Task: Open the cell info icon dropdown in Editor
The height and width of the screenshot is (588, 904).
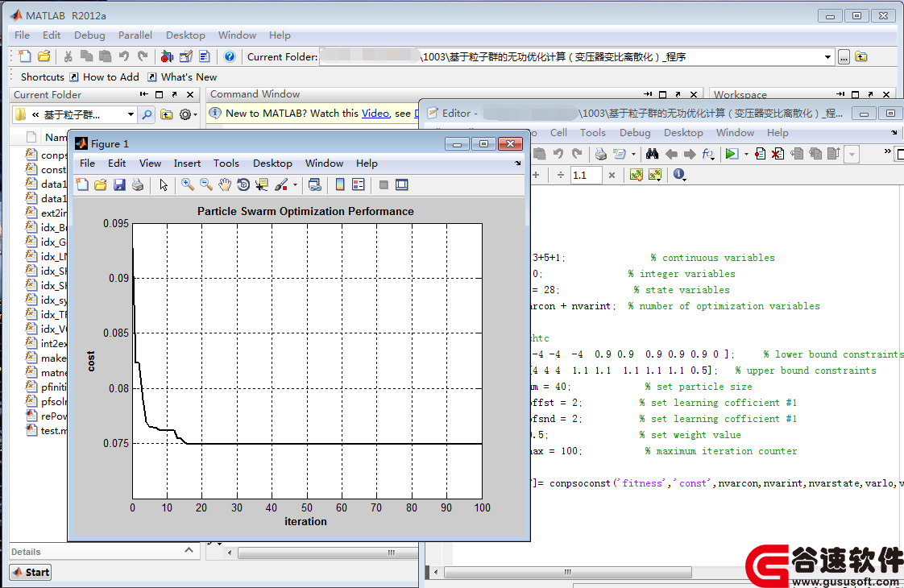Action: pyautogui.click(x=680, y=175)
